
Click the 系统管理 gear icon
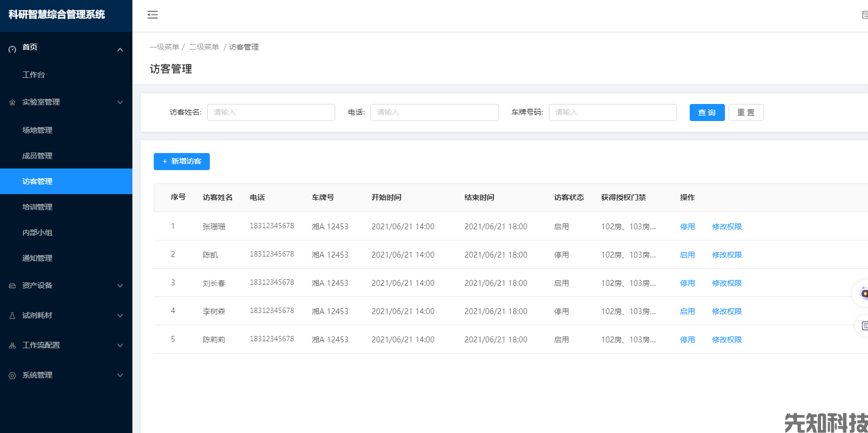point(12,375)
